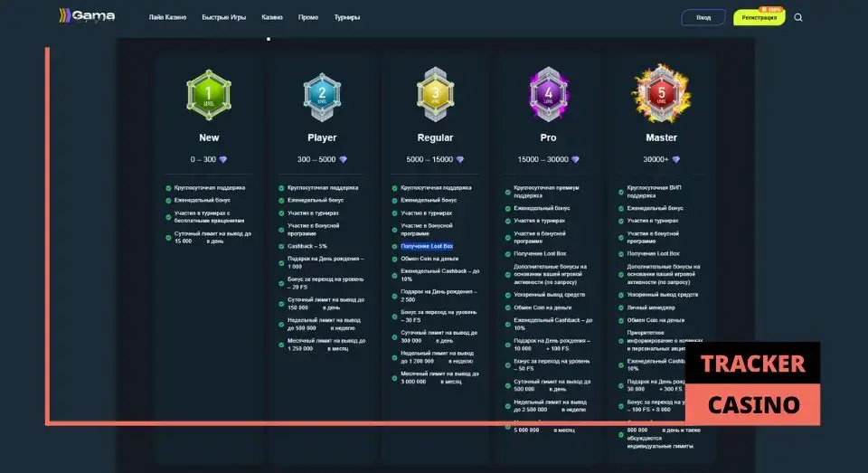Click Участие в бонусной программе in Player column
868x473 pixels.
point(314,230)
